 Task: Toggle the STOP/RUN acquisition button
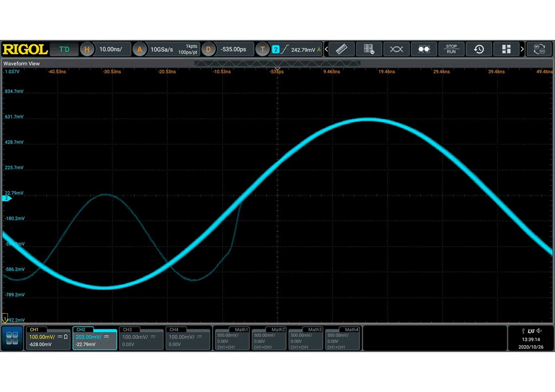(x=451, y=49)
